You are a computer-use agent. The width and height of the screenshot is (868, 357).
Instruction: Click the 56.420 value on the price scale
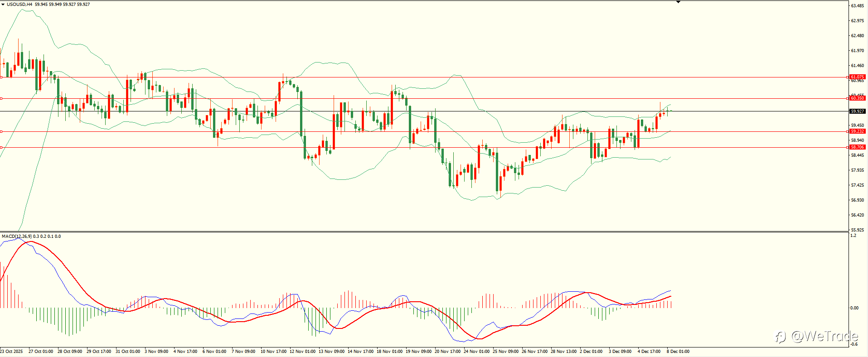(858, 215)
